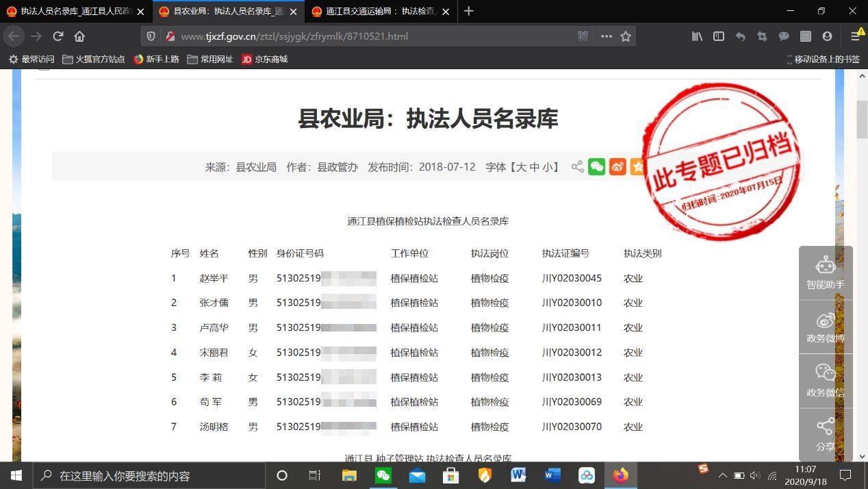Open 智能助手 assistant panel
Screen dimensions: 868x489
click(x=826, y=273)
